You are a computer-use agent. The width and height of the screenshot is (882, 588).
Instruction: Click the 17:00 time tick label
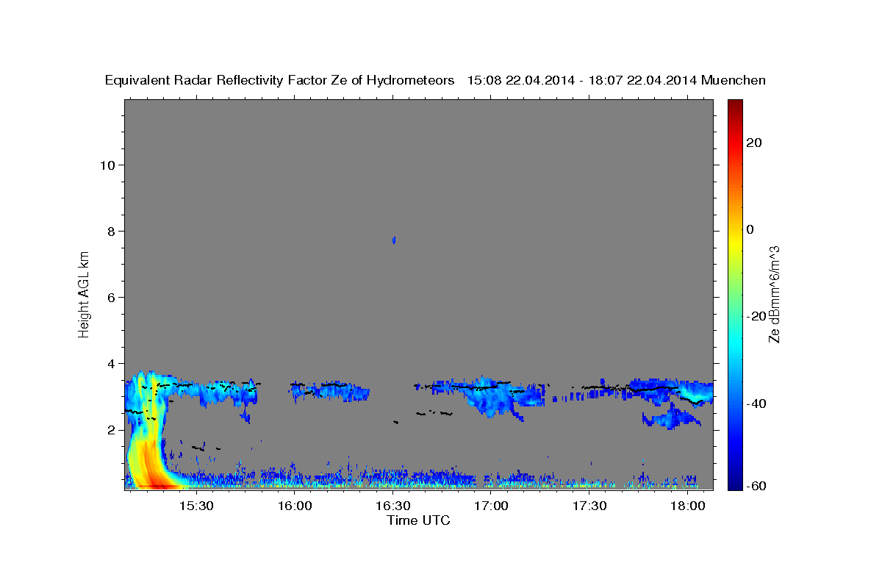tap(491, 506)
